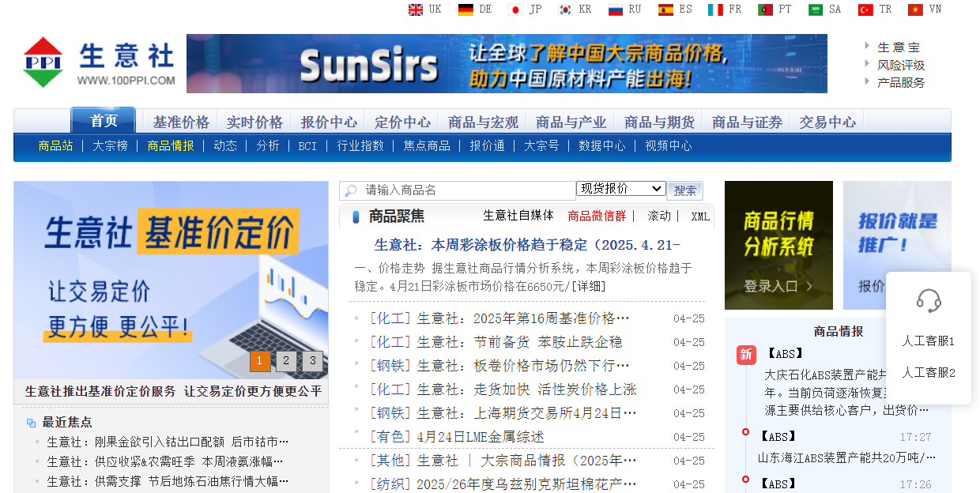Open the 现货报价 search type dropdown
The height and width of the screenshot is (493, 980).
(621, 189)
